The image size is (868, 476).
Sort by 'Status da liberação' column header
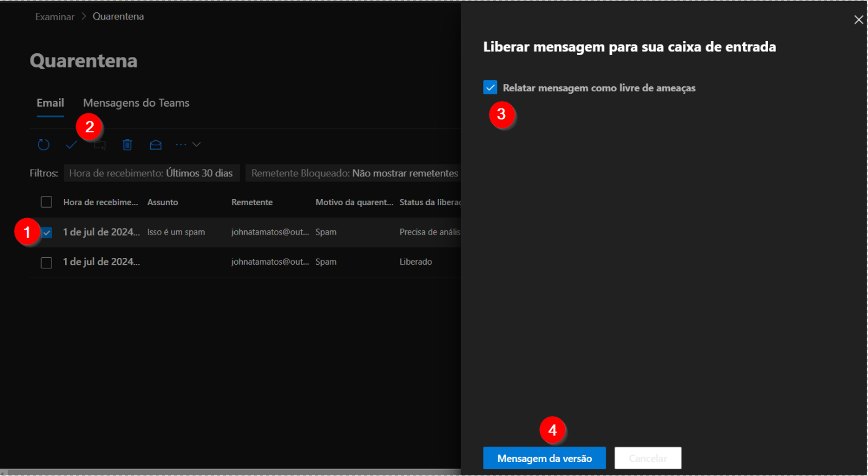[430, 202]
